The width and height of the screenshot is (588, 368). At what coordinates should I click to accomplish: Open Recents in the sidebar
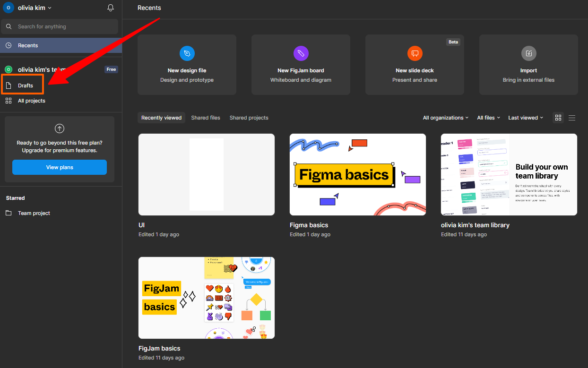(61, 45)
